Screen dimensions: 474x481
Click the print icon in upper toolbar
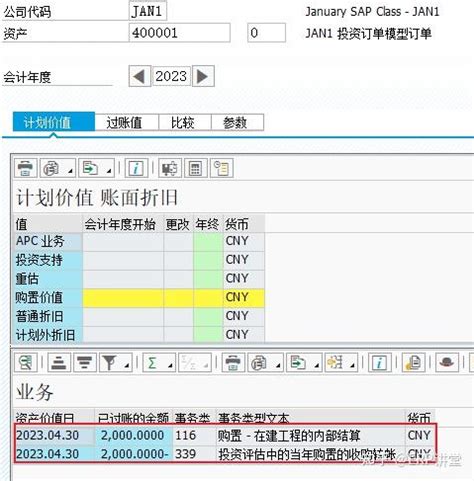(x=25, y=168)
